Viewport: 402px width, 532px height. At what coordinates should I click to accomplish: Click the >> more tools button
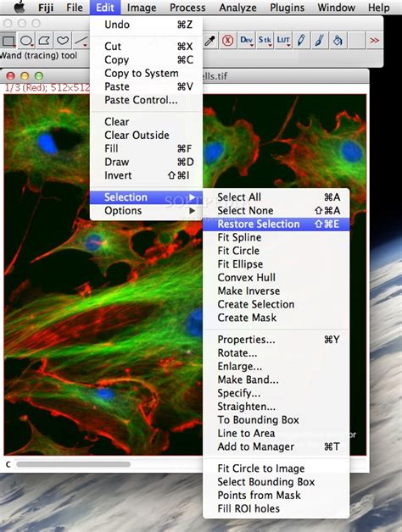(374, 41)
